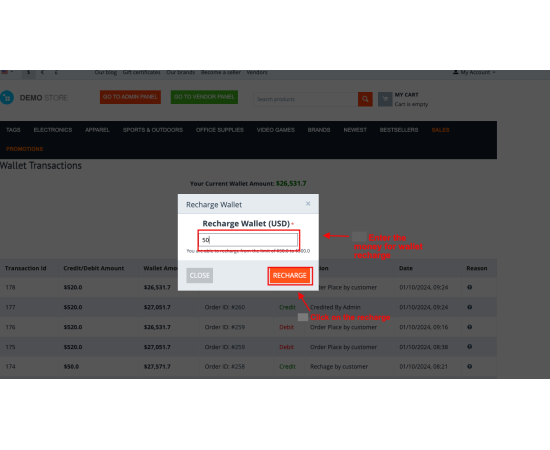Click the Recharge button
The image size is (550, 450).
pyautogui.click(x=290, y=276)
